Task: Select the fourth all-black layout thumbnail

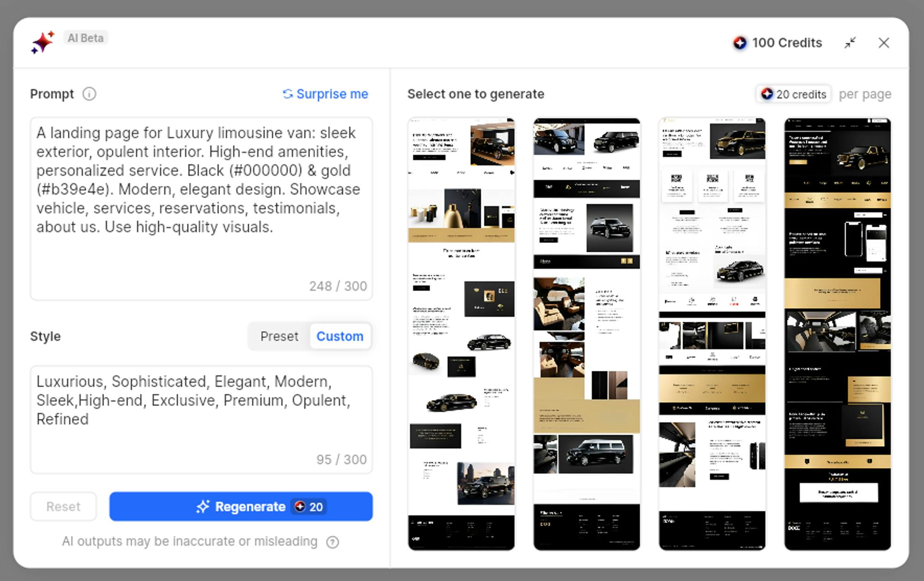Action: (x=837, y=333)
